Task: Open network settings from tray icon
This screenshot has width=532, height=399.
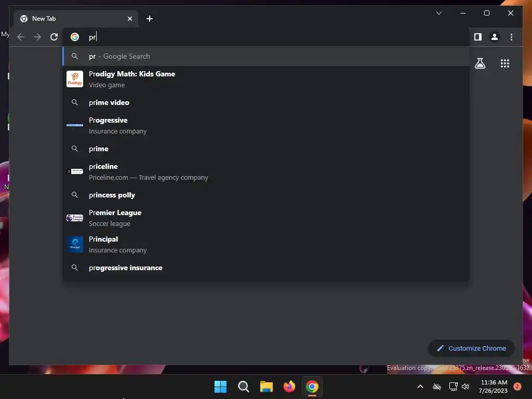Action: click(453, 387)
